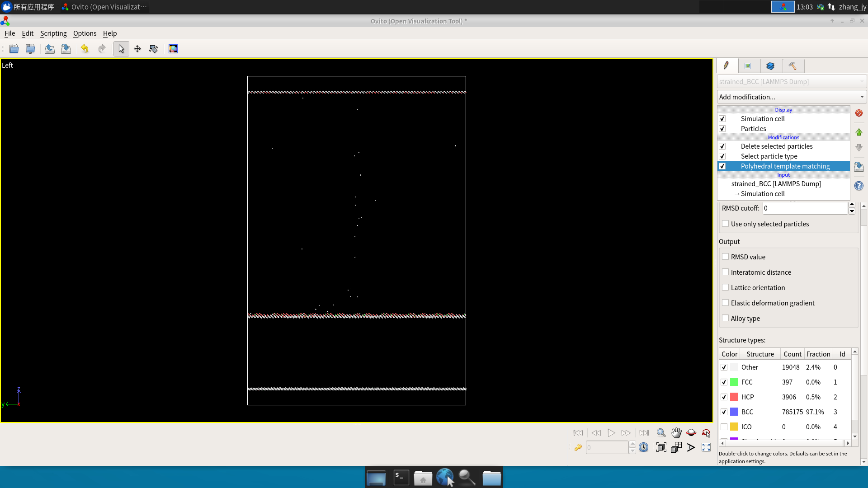The width and height of the screenshot is (868, 488).
Task: Enable the RMSD value output checkbox
Action: pyautogui.click(x=726, y=257)
